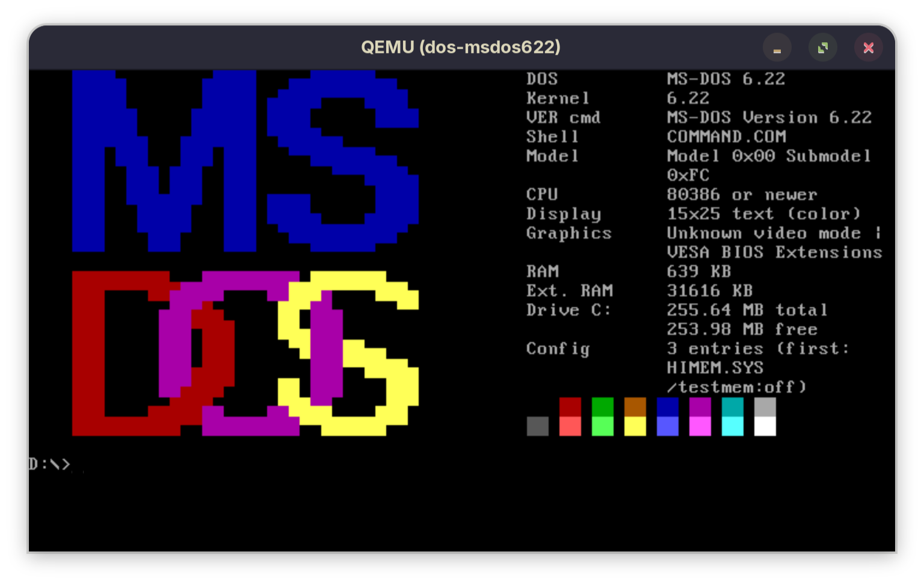Click the light gray color swatch
Viewport: 924px width, 584px height.
tap(765, 407)
